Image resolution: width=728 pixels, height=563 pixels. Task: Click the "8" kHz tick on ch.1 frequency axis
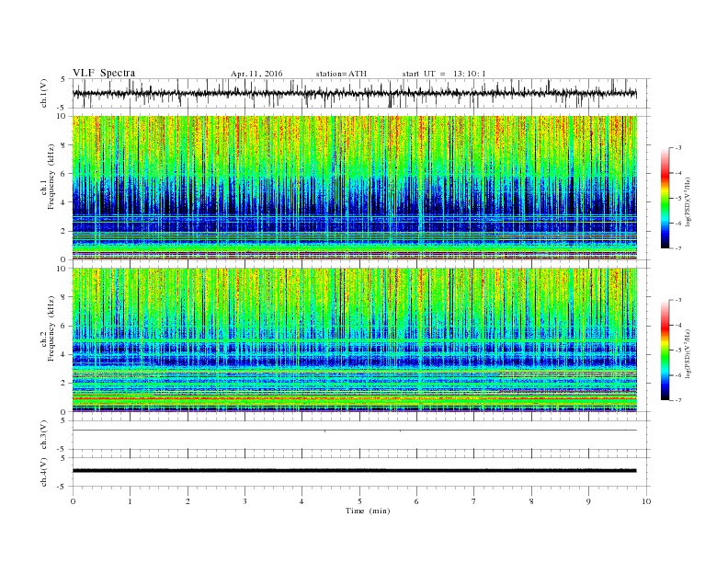[x=63, y=145]
